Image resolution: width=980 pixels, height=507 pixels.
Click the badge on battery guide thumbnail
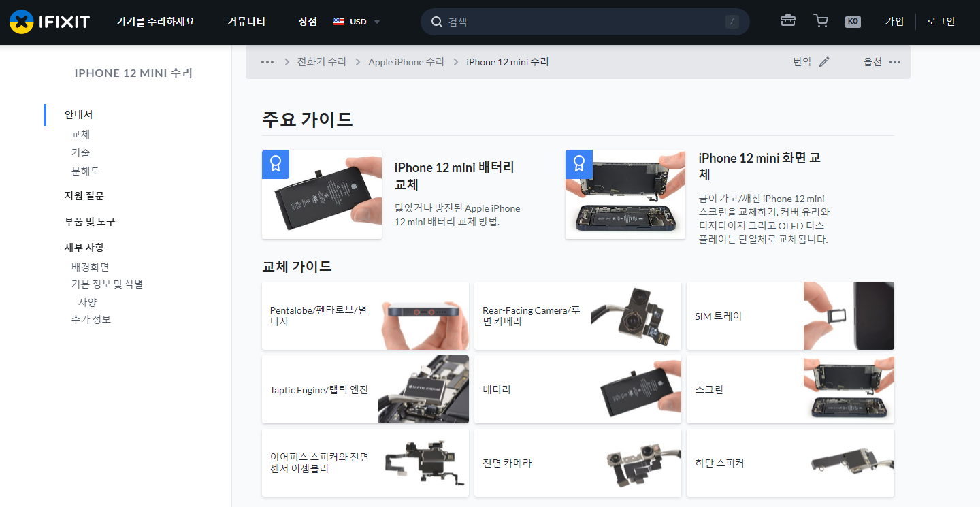click(276, 164)
